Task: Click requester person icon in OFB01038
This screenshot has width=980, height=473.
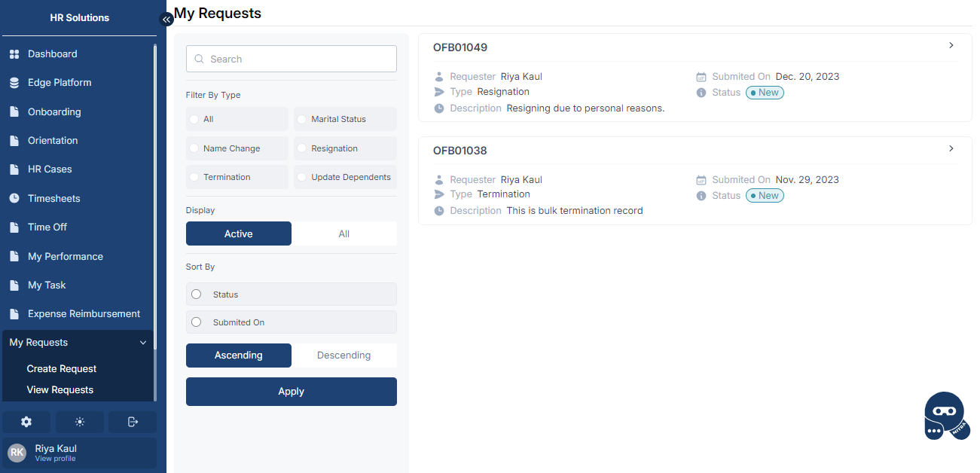Action: [x=439, y=180]
